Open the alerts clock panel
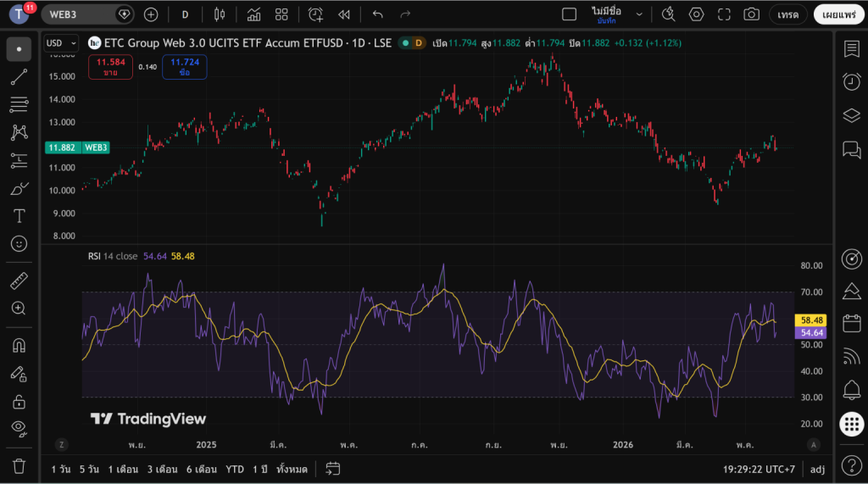The height and width of the screenshot is (484, 868). tap(851, 81)
